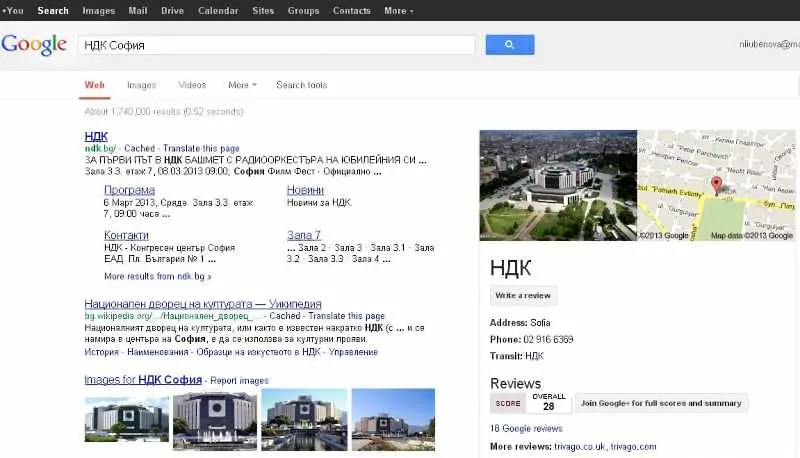Click the Write a review button

[523, 295]
